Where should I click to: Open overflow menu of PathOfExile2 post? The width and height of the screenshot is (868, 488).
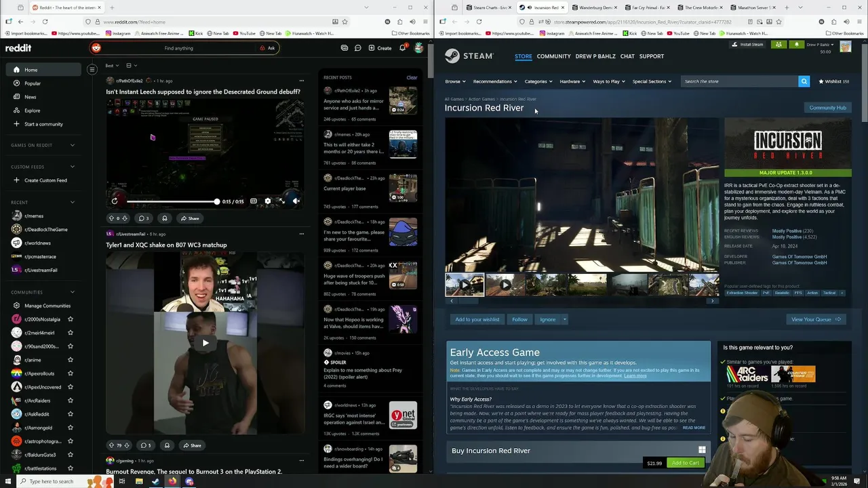point(302,81)
